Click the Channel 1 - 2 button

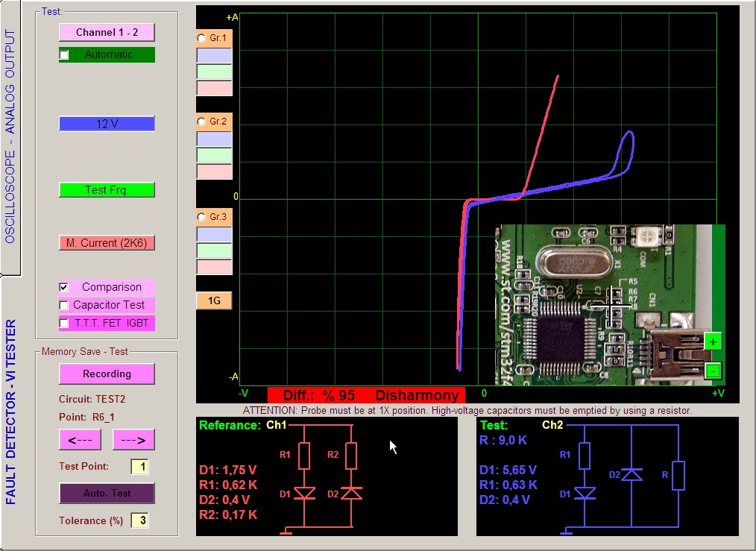pyautogui.click(x=107, y=33)
